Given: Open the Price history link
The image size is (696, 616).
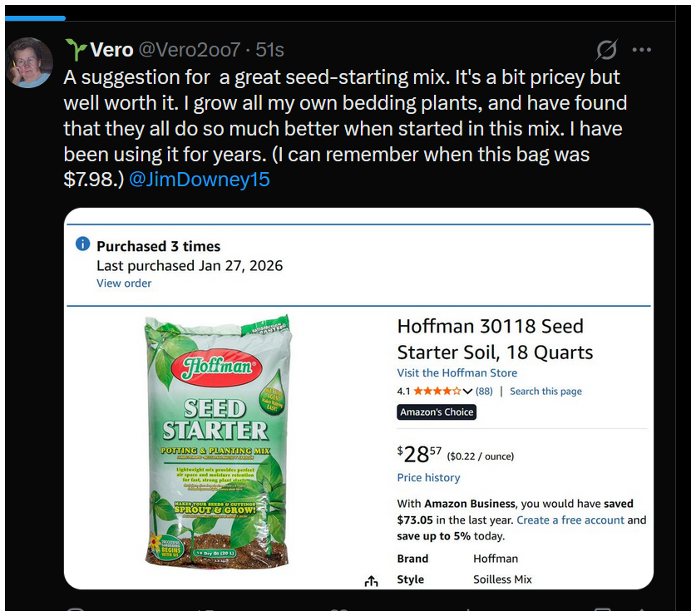Looking at the screenshot, I should pos(428,477).
